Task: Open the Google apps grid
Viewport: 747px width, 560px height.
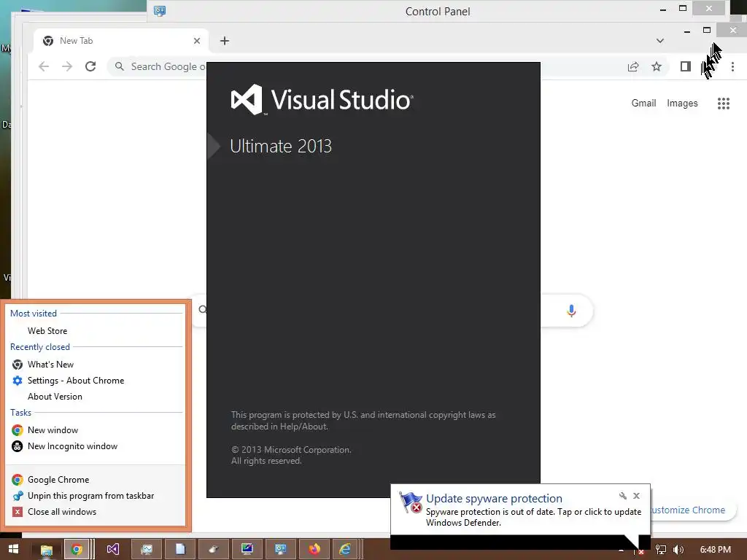Action: coord(724,104)
